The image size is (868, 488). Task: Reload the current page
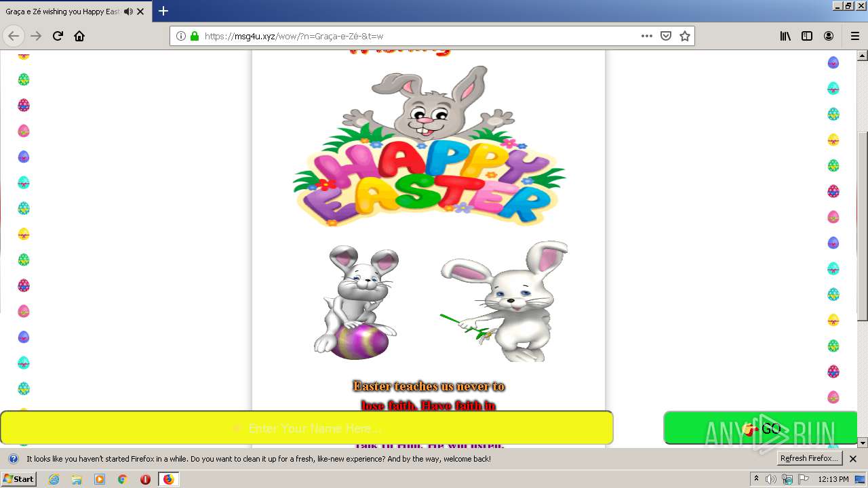[58, 36]
